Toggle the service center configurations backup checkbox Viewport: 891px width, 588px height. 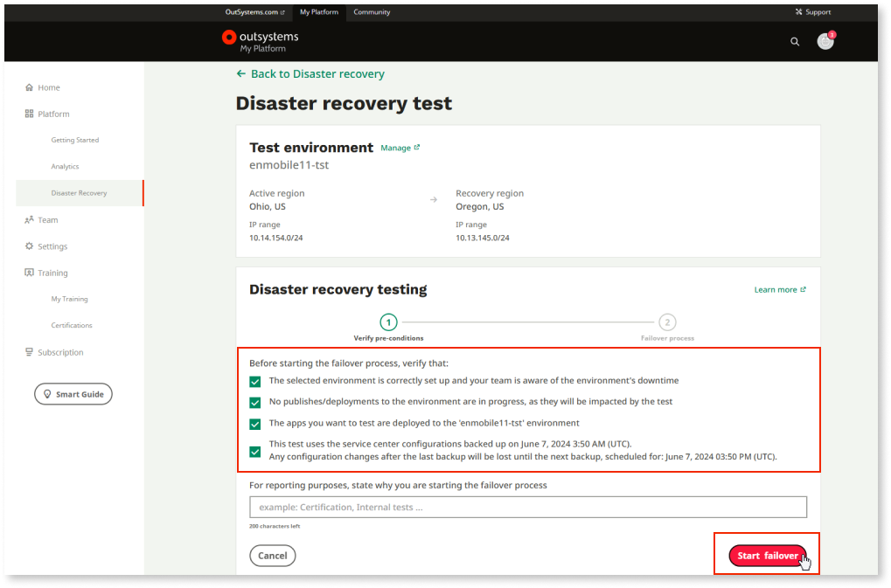tap(254, 451)
